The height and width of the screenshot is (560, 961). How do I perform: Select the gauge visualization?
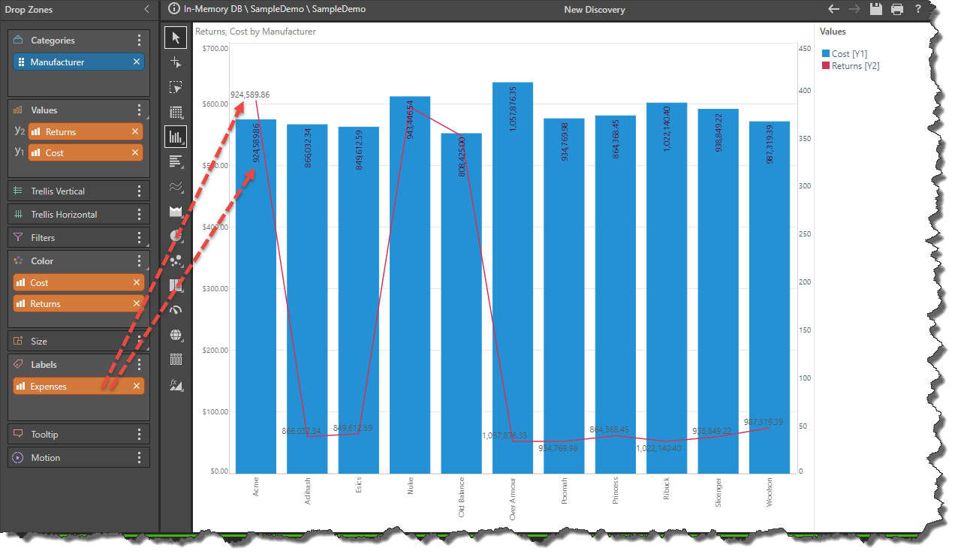[x=176, y=310]
